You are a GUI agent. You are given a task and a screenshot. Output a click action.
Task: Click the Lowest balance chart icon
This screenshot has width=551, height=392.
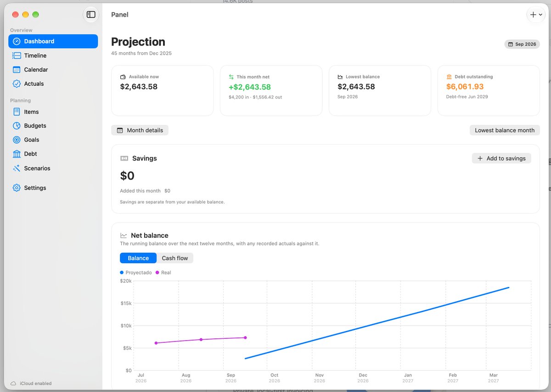(x=340, y=77)
